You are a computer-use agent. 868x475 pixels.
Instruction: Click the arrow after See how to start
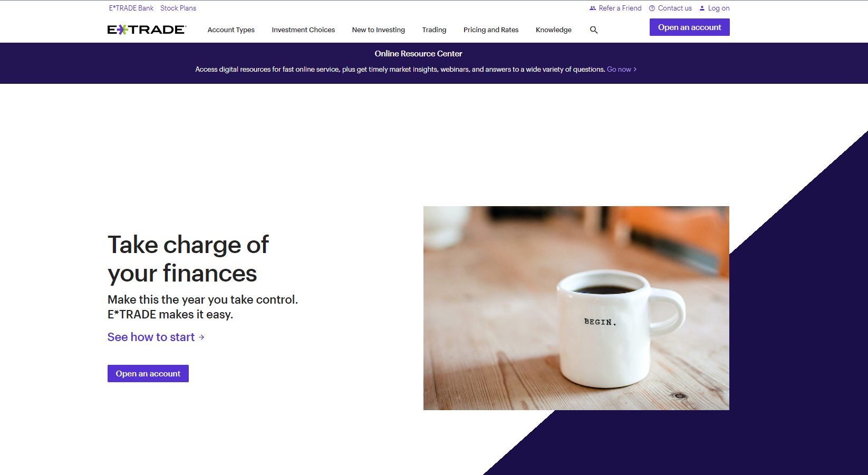pyautogui.click(x=201, y=337)
